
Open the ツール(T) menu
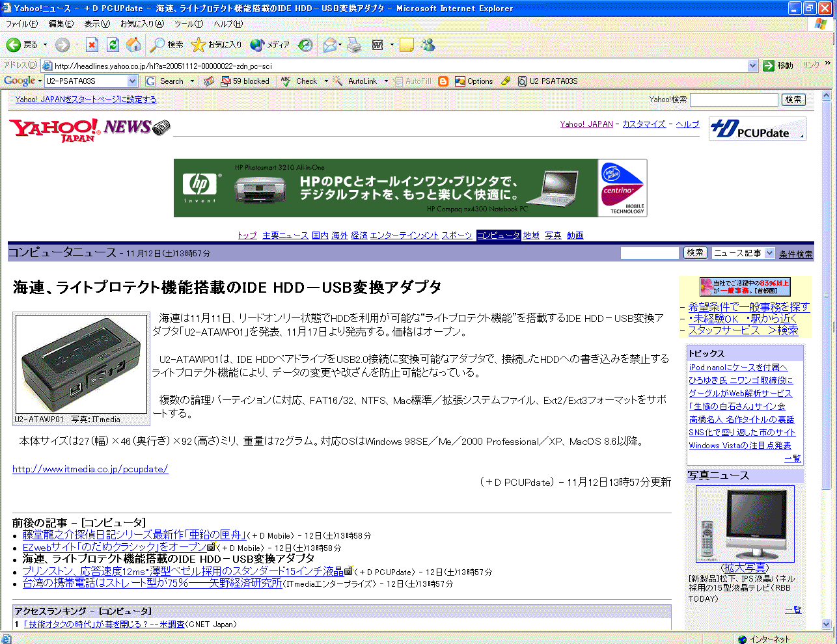(x=189, y=24)
